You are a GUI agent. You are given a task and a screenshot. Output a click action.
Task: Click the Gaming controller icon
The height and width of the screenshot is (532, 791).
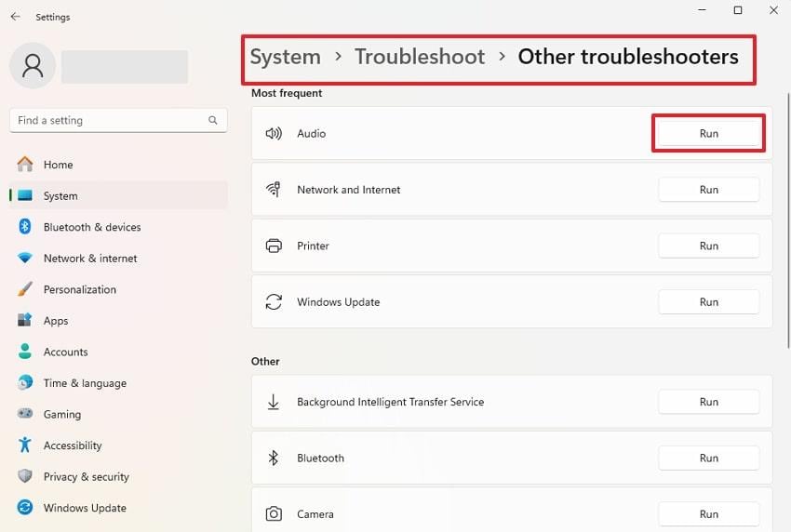25,414
